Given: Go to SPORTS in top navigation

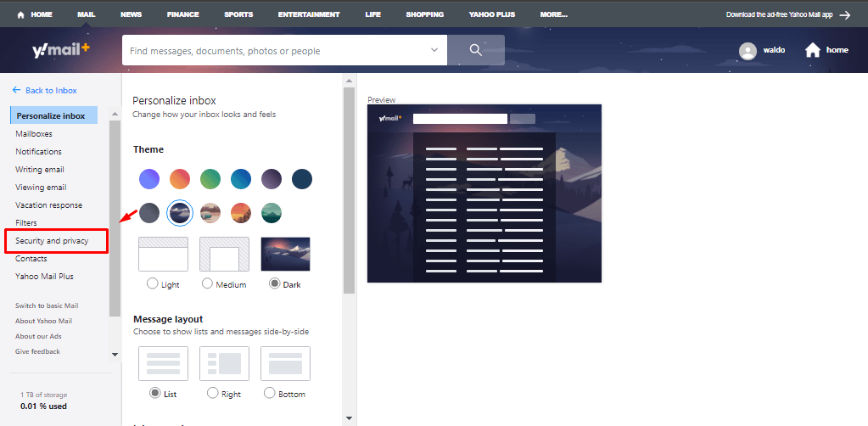Looking at the screenshot, I should click(x=238, y=15).
